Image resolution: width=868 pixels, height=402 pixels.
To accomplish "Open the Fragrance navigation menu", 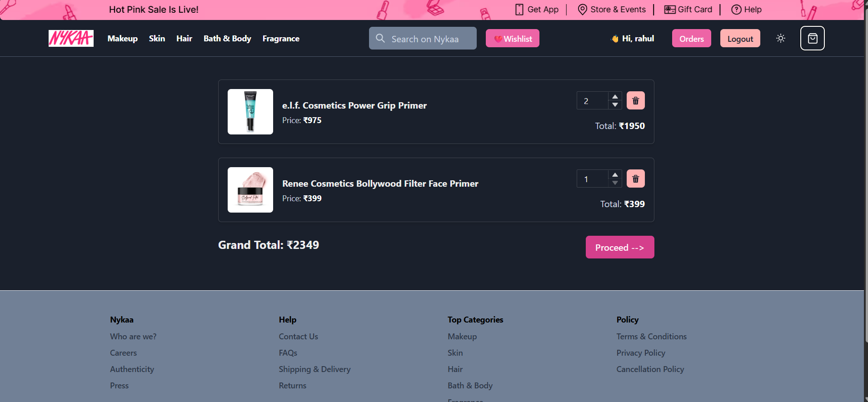I will [x=281, y=39].
